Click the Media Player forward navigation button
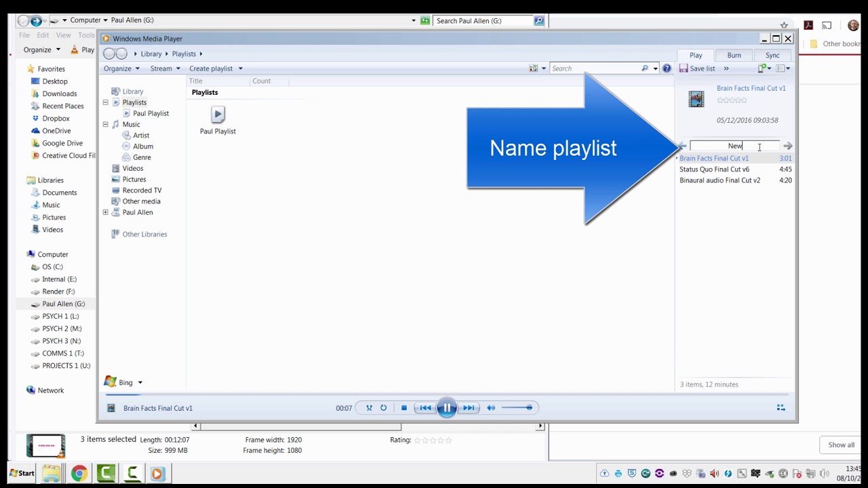 121,54
